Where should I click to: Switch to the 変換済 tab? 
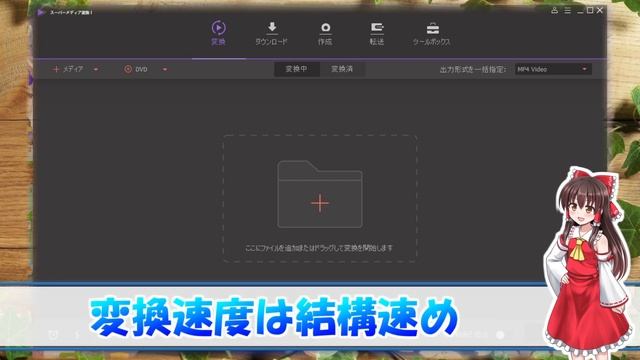click(342, 69)
